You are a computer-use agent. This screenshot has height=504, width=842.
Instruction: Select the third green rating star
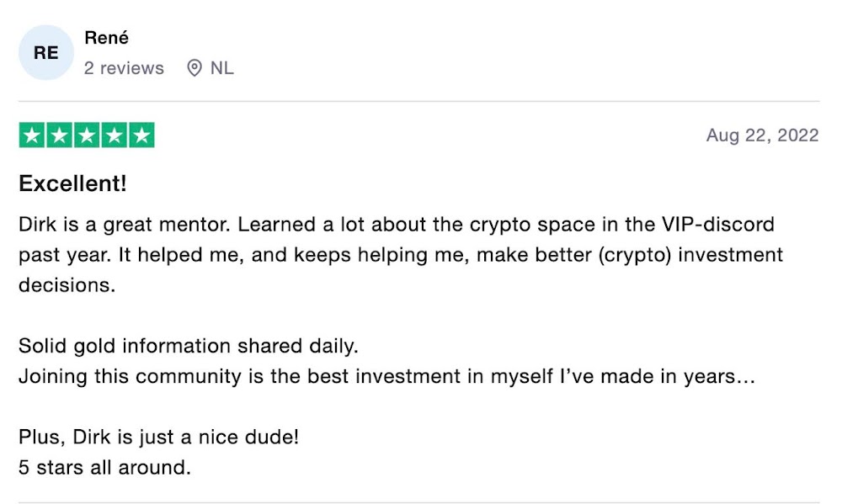click(x=87, y=135)
